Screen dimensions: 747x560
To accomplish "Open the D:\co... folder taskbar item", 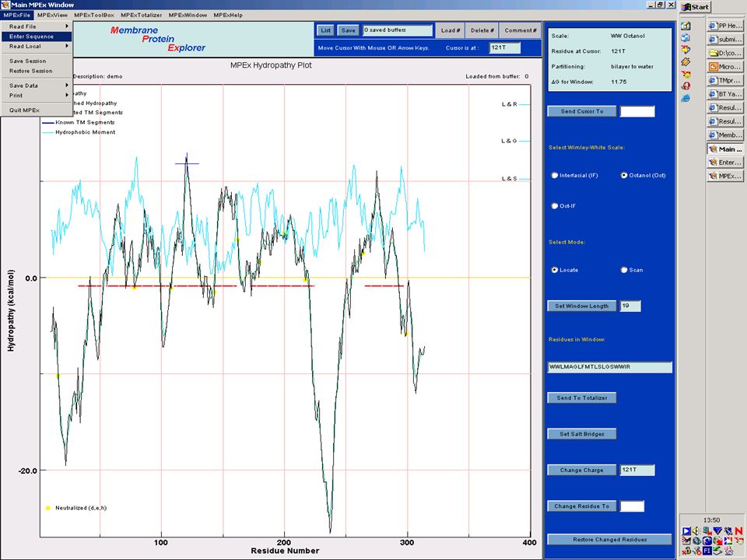I will point(724,53).
